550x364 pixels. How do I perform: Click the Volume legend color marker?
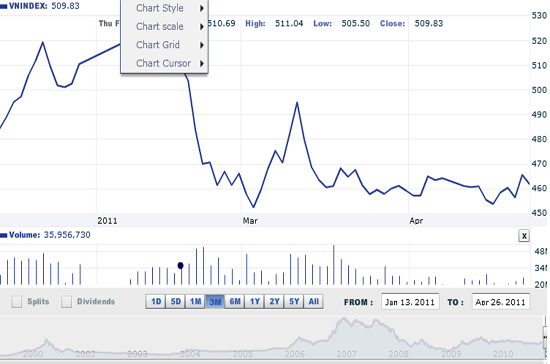tap(4, 235)
